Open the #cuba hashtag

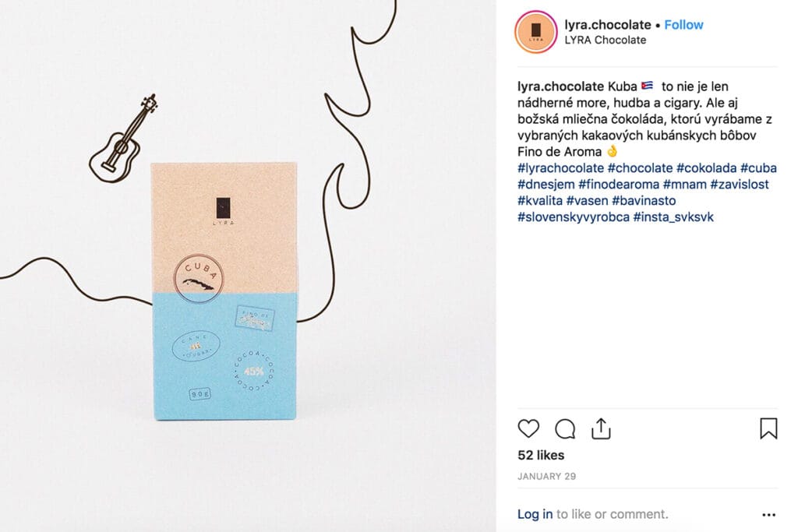[758, 167]
